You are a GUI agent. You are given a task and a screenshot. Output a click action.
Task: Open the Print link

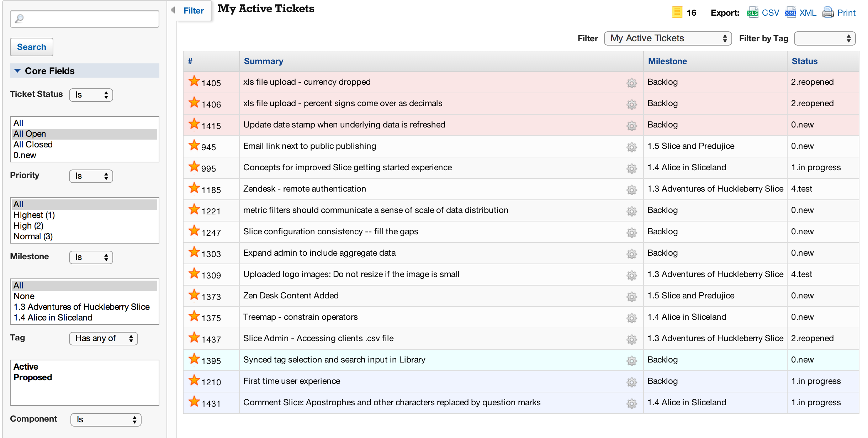pyautogui.click(x=846, y=13)
